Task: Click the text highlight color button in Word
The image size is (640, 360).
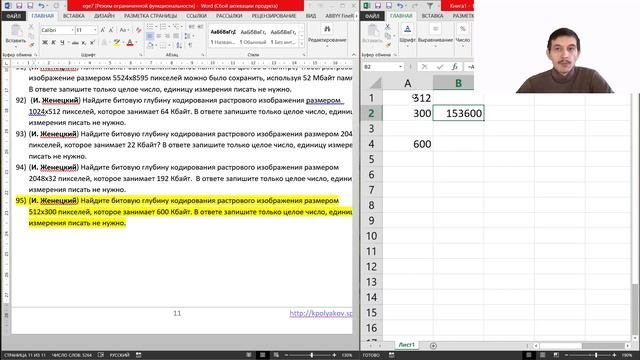Action: pos(117,42)
